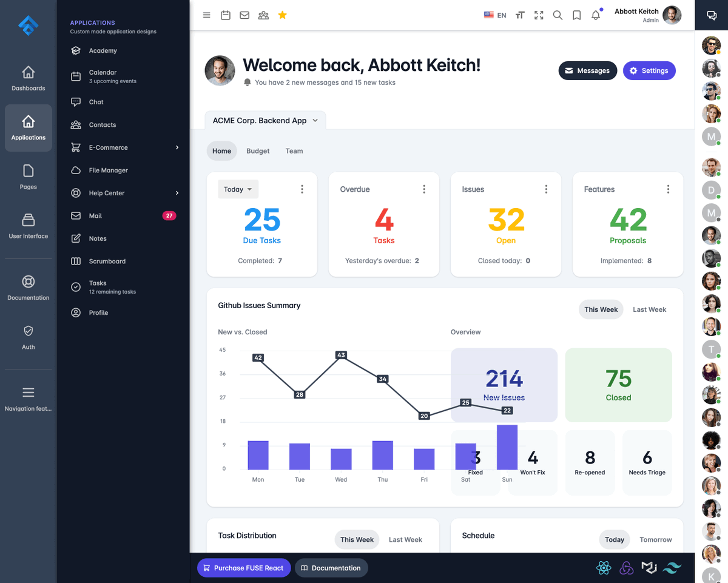Click the Tailwind logo in footer
The image size is (728, 583).
672,568
